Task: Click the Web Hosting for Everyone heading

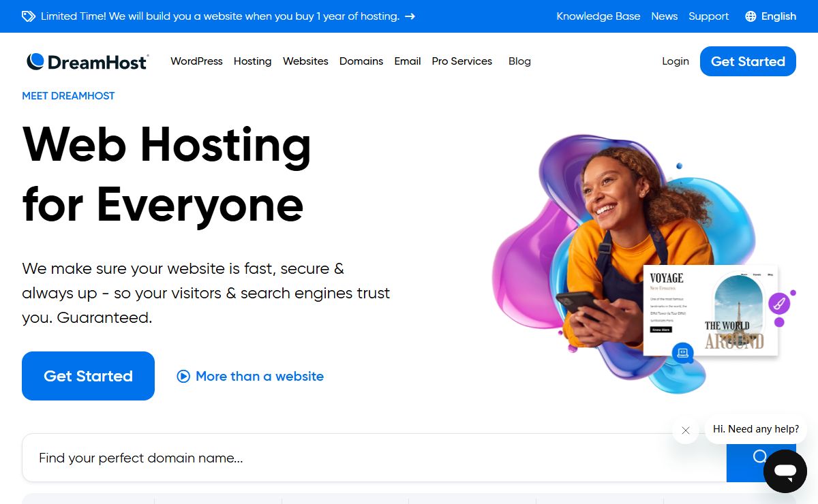Action: (166, 174)
